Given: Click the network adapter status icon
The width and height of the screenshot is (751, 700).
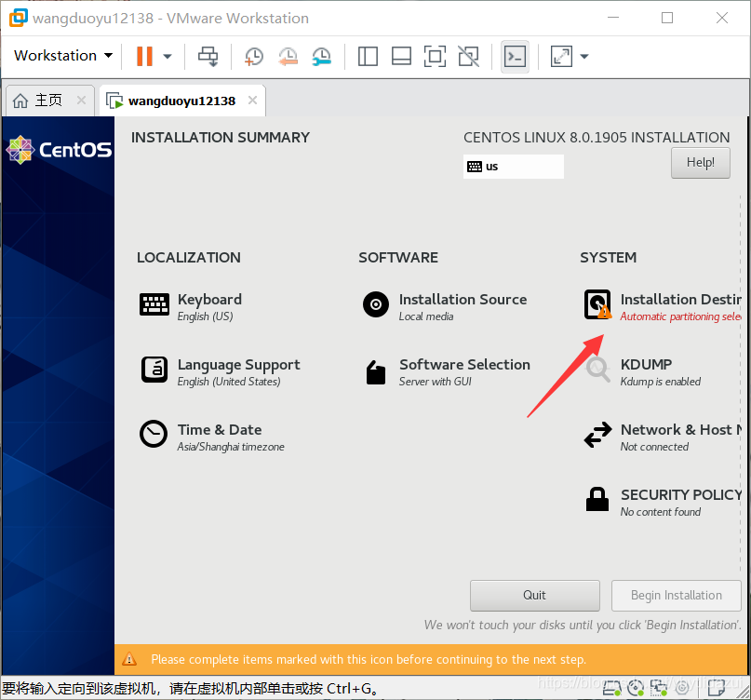Looking at the screenshot, I should coord(658,688).
